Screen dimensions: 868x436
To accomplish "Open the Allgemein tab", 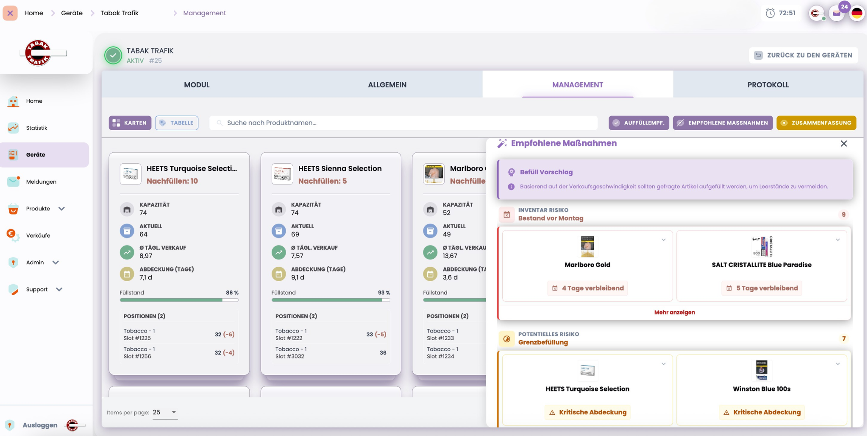I will click(387, 85).
